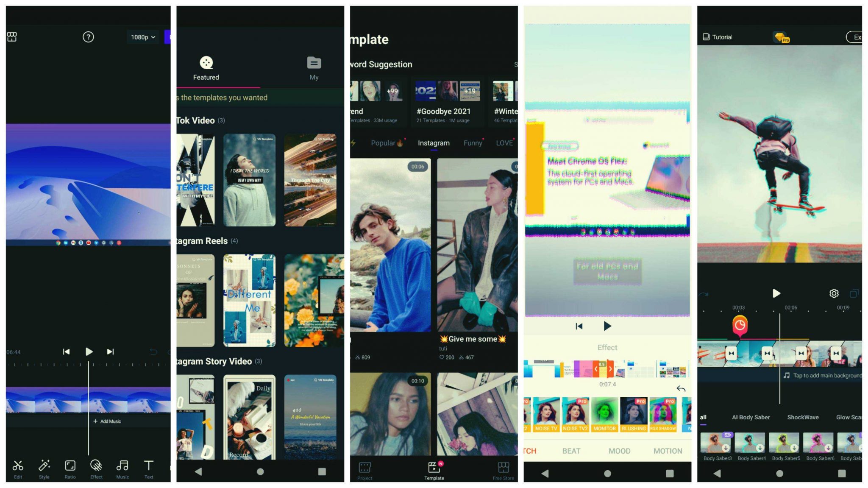Image resolution: width=868 pixels, height=488 pixels.
Task: Open the timeline settings gear
Action: (x=834, y=293)
